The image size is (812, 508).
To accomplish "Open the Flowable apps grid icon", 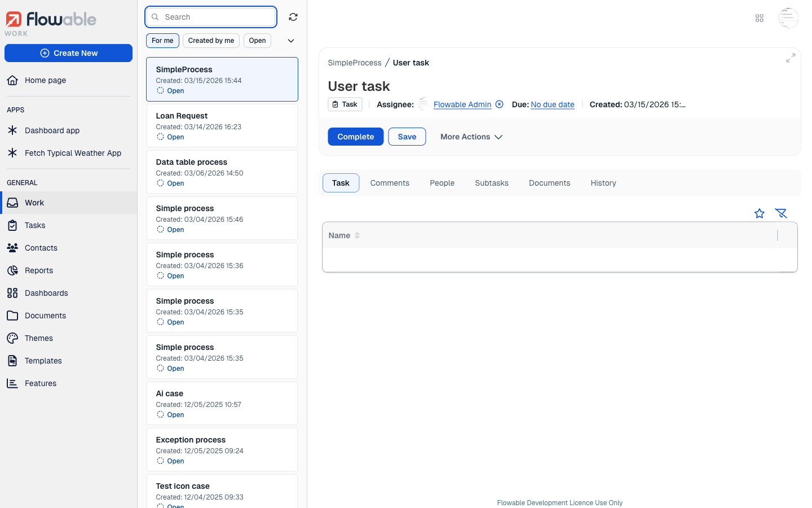I will [759, 17].
